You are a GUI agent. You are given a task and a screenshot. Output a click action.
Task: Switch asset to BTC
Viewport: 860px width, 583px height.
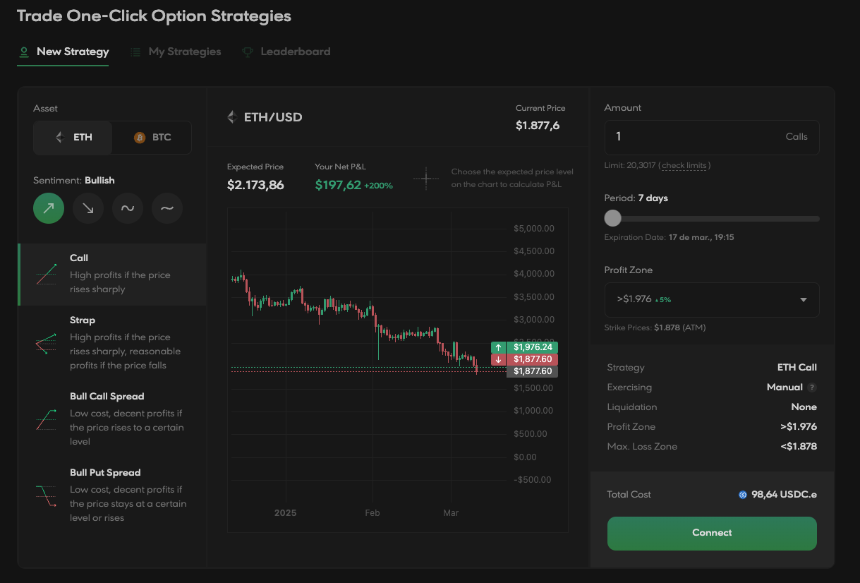tap(152, 137)
